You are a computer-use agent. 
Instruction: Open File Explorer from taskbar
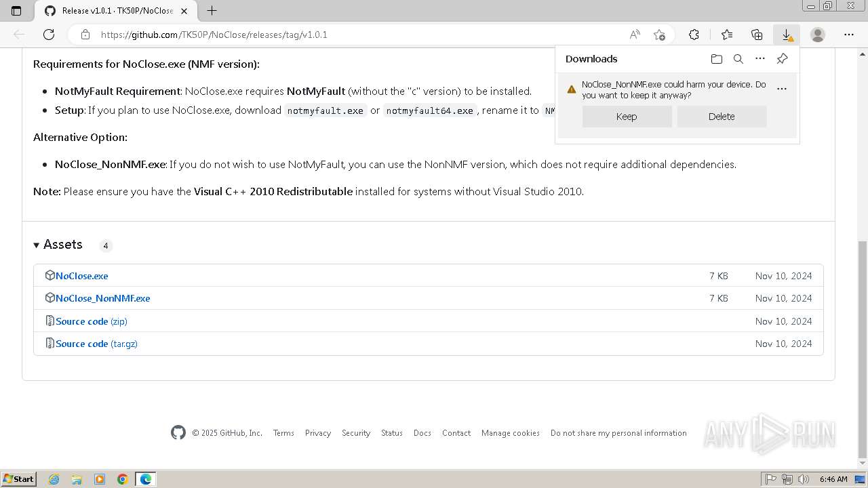(77, 479)
